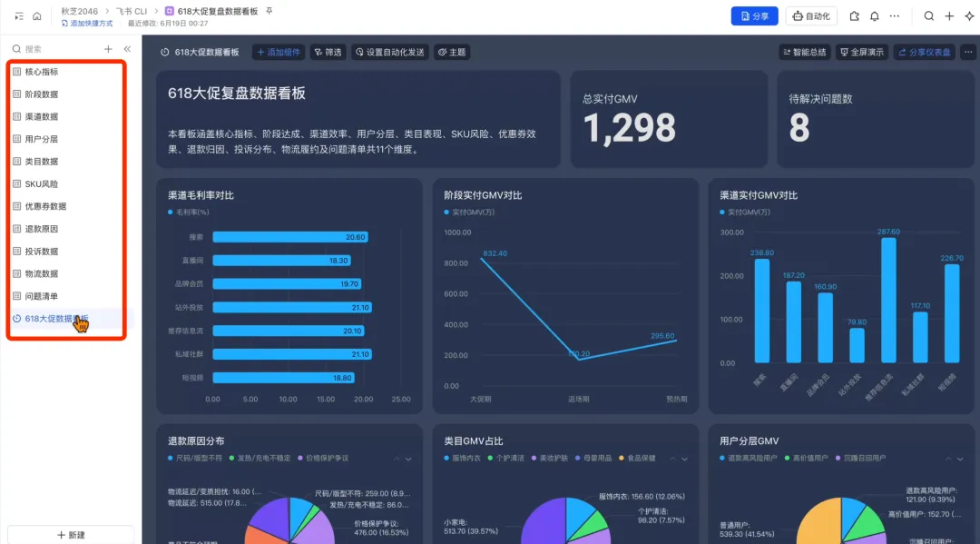
Task: Click the header search magnifier icon
Action: coord(929,16)
